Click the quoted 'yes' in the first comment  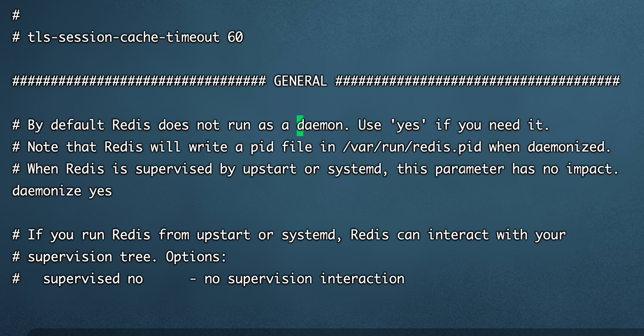(408, 125)
